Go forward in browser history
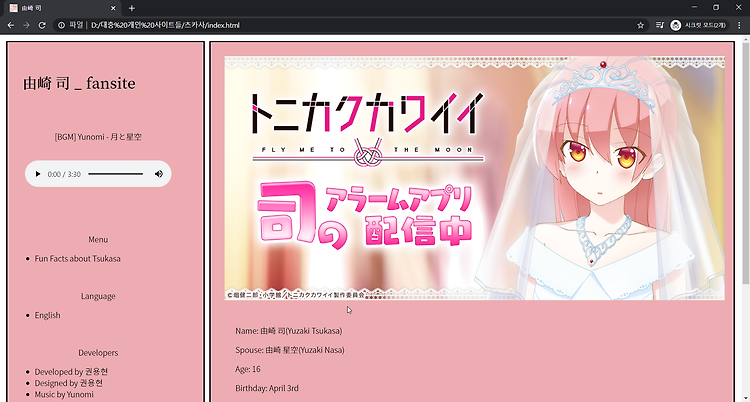The height and width of the screenshot is (402, 750). click(x=26, y=25)
